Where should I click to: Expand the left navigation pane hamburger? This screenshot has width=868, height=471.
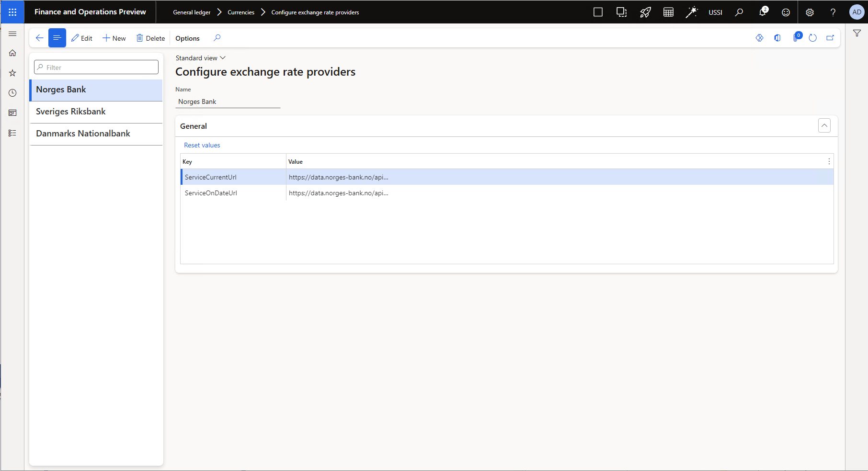coord(12,34)
